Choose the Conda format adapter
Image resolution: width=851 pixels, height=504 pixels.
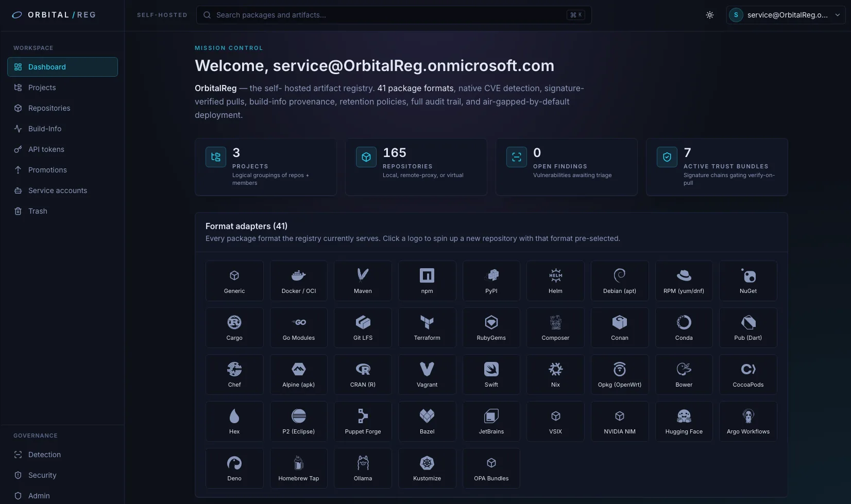(x=684, y=327)
